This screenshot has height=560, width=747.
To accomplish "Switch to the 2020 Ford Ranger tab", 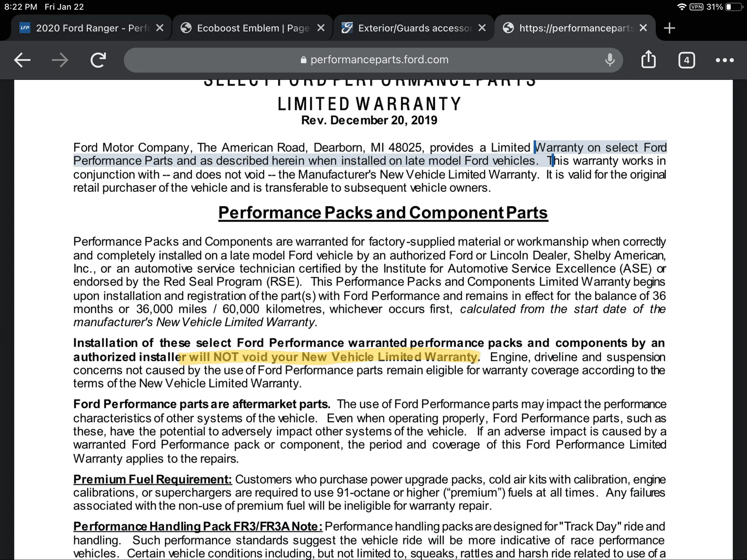I will pos(91,28).
